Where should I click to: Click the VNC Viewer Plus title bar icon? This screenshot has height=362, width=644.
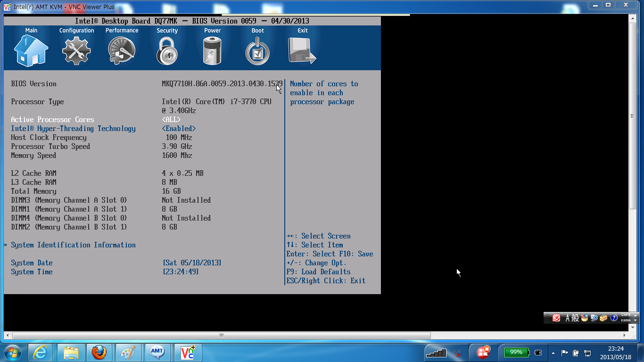pos(7,7)
